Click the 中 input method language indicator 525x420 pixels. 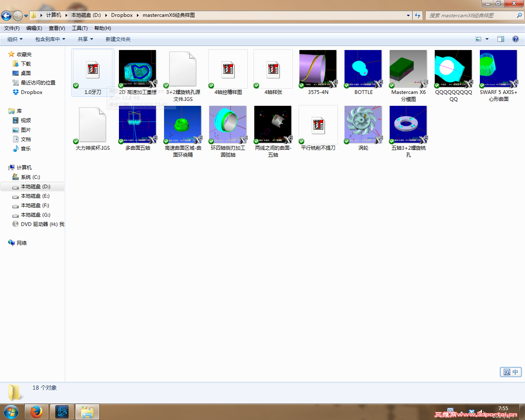(515, 372)
